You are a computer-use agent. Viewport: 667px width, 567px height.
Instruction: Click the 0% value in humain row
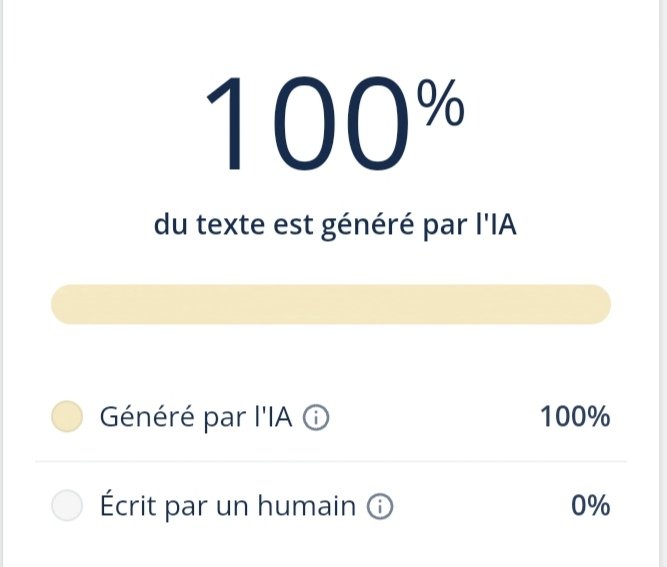pyautogui.click(x=591, y=505)
